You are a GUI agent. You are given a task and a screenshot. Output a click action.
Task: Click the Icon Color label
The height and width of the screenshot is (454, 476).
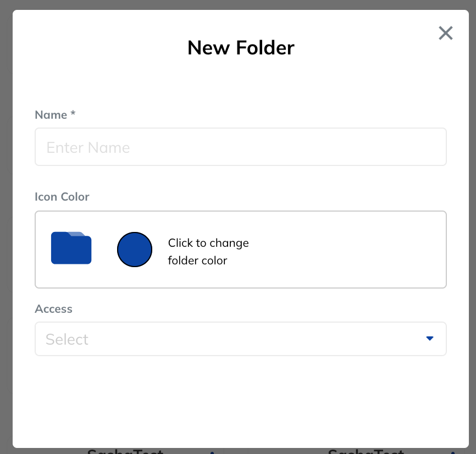(62, 197)
